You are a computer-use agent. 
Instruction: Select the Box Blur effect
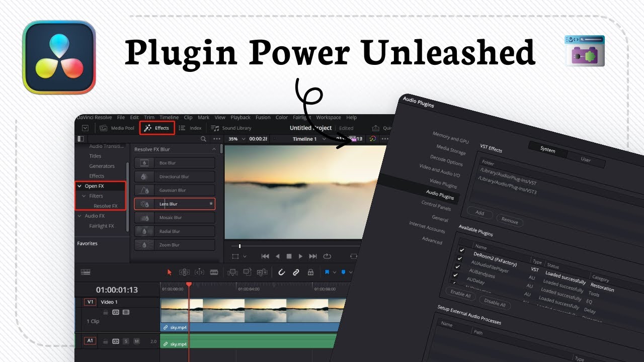point(174,163)
